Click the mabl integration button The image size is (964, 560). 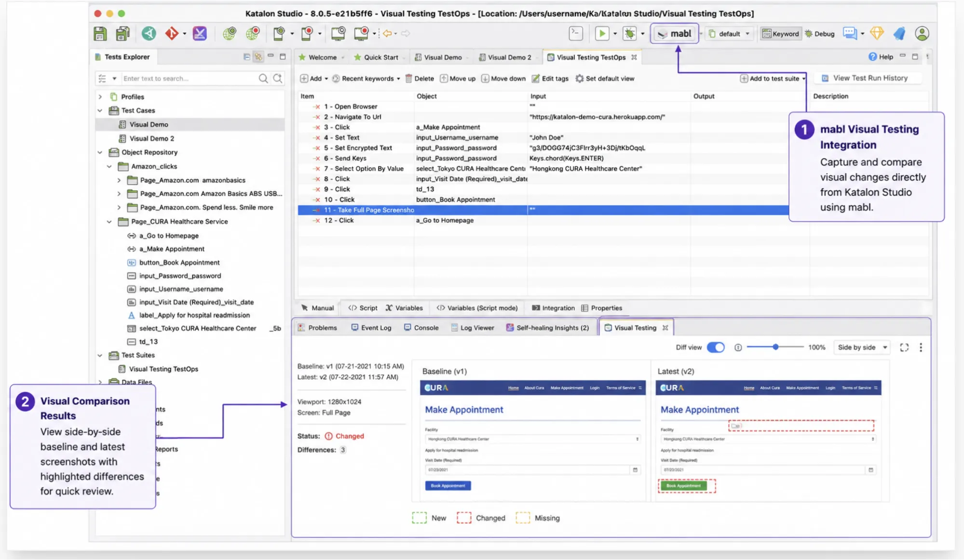point(674,33)
